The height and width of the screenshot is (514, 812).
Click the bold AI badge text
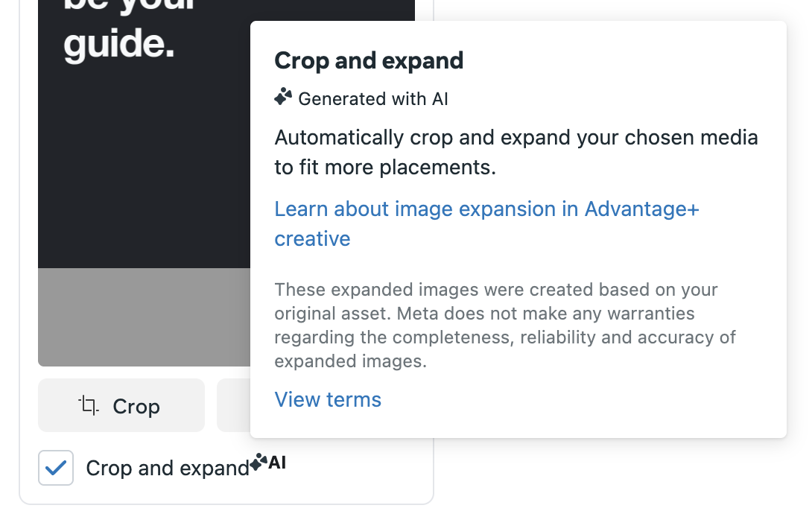(x=277, y=463)
